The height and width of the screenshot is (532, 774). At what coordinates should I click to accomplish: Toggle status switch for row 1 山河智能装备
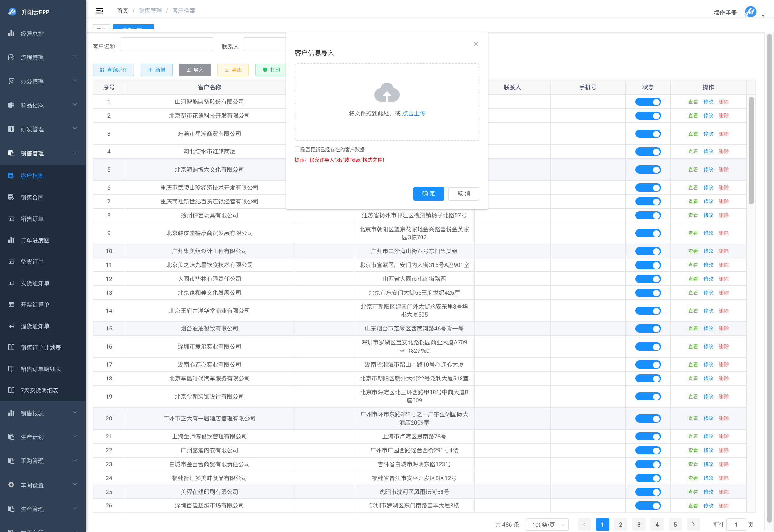click(x=648, y=102)
